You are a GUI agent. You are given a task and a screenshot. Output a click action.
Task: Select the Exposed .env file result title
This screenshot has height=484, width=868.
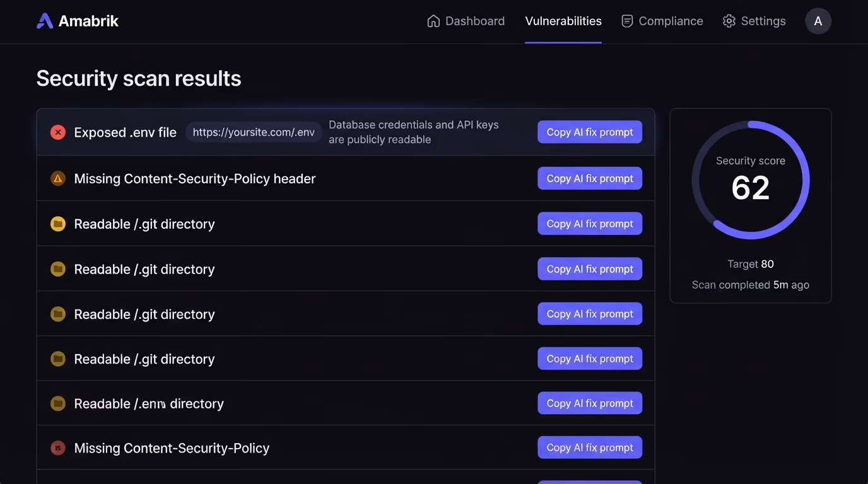point(125,132)
